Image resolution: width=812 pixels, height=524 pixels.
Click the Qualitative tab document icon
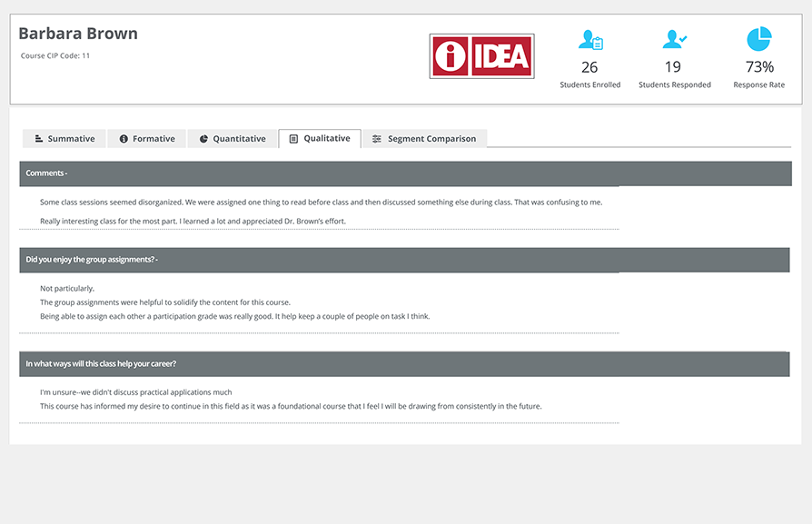pos(293,139)
